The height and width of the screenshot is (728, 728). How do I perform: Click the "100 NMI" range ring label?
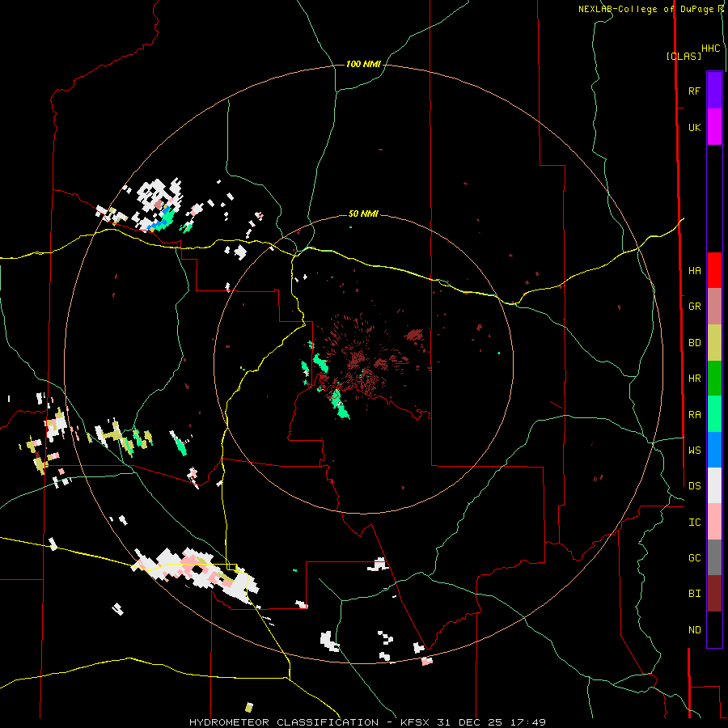coord(363,64)
